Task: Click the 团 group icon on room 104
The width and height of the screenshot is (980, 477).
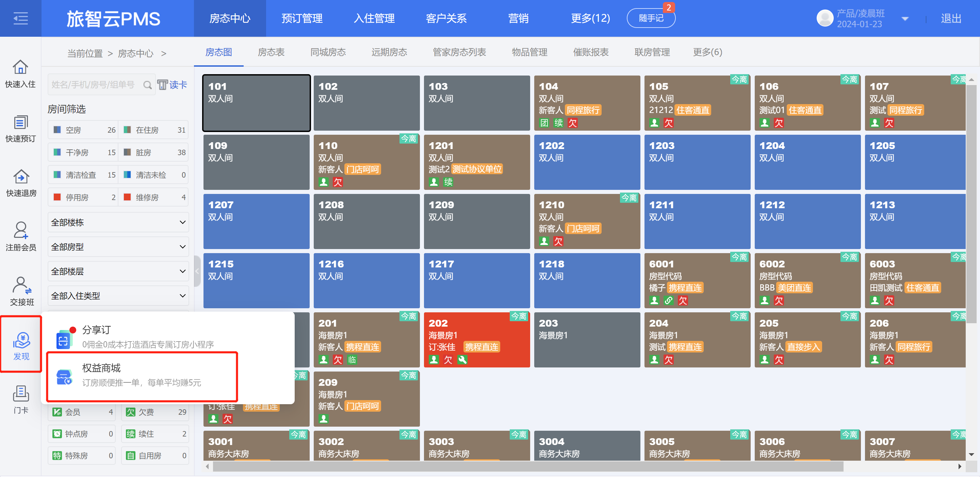Action: pyautogui.click(x=544, y=123)
